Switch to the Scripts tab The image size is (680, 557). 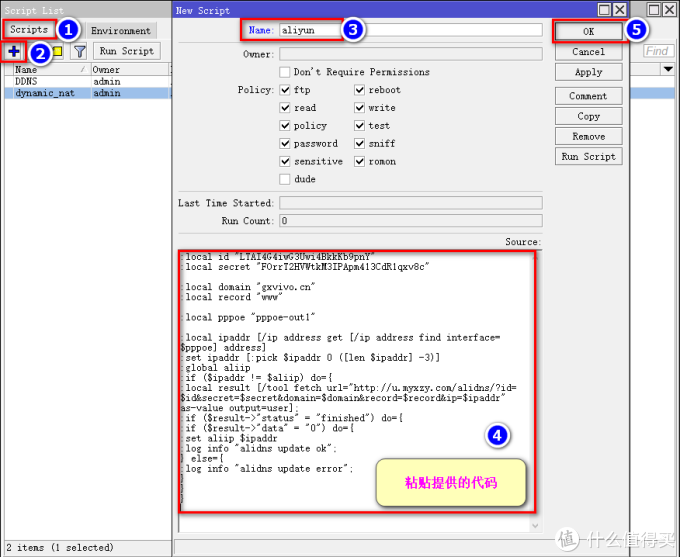click(x=29, y=29)
